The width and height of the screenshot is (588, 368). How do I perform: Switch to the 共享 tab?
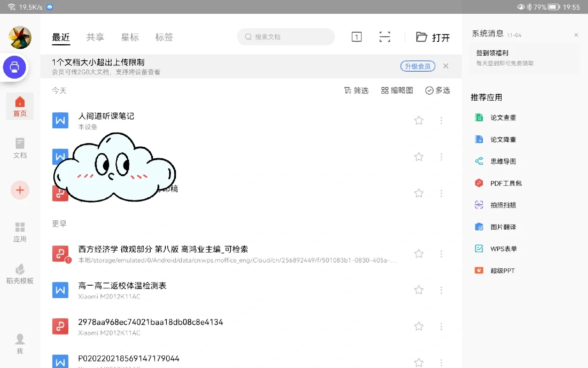[95, 37]
